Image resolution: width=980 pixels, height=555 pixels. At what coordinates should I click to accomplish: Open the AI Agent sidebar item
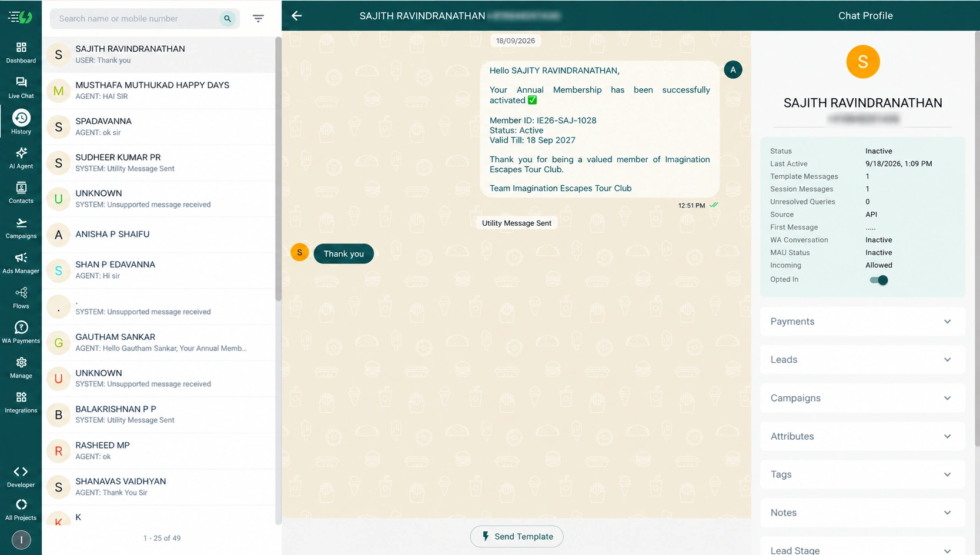tap(21, 158)
